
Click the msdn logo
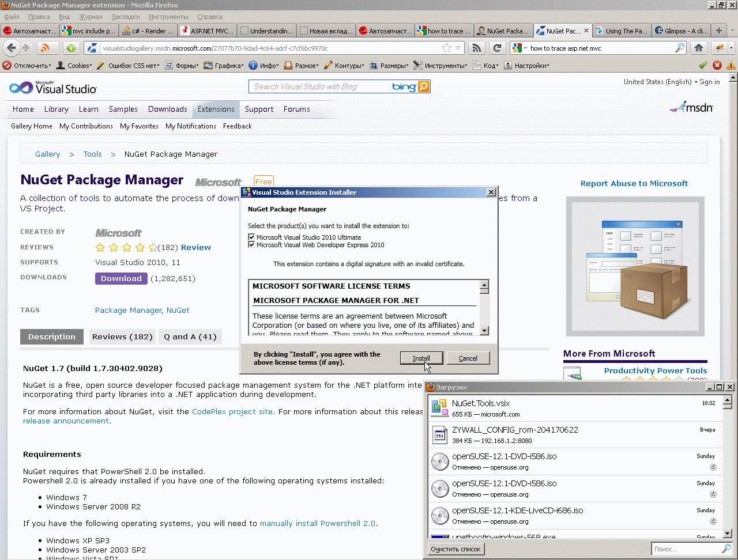click(692, 107)
